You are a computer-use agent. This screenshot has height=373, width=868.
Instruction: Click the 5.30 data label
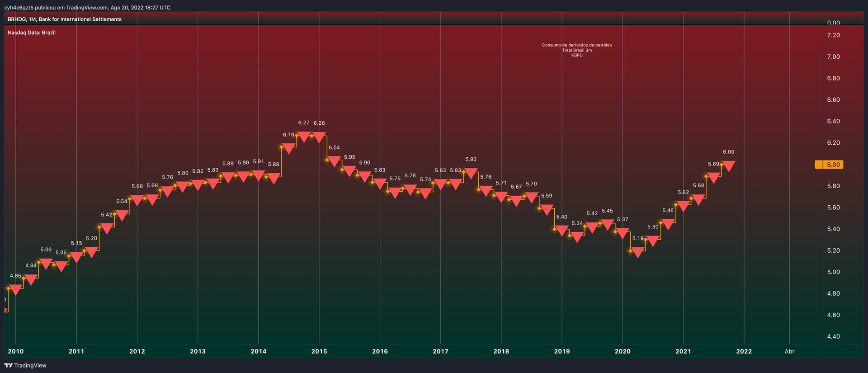coord(653,227)
